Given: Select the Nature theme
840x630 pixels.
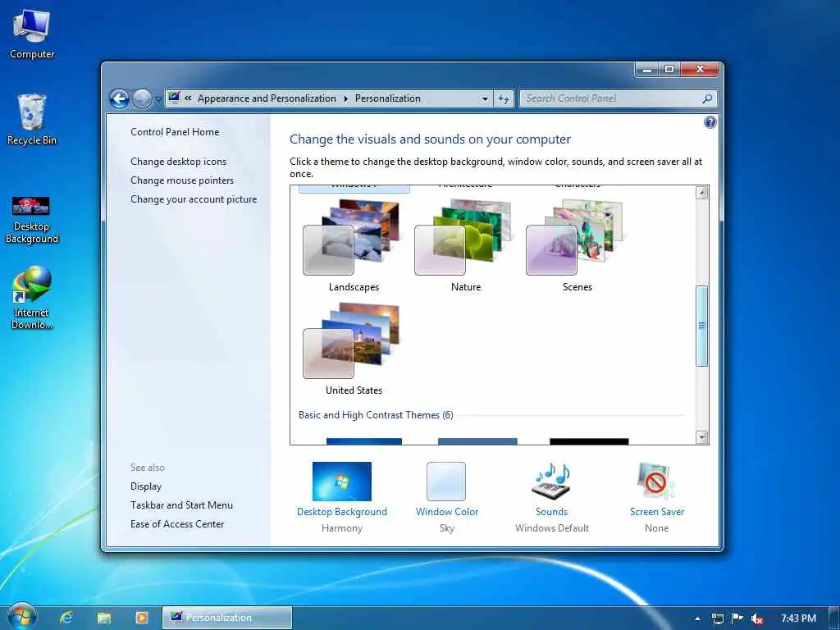Looking at the screenshot, I should pos(465,245).
